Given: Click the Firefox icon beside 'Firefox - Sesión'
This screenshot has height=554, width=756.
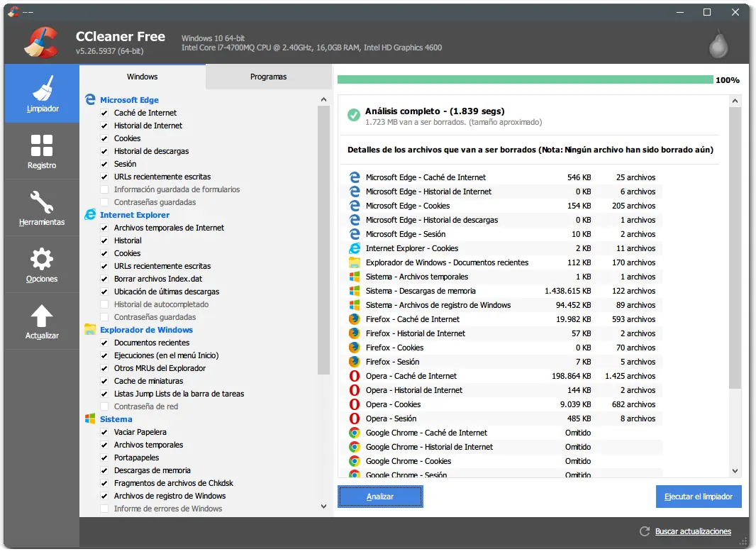Looking at the screenshot, I should [x=355, y=362].
